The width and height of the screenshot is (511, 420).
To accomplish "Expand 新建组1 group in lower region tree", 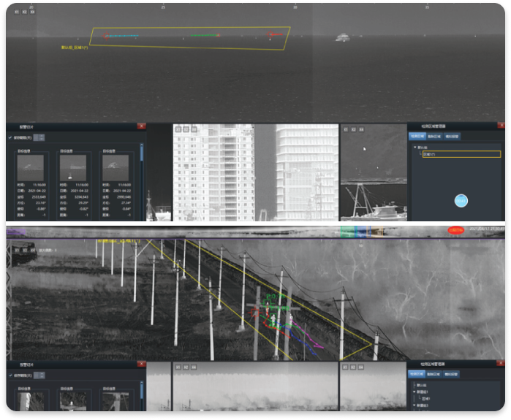I will (x=415, y=392).
